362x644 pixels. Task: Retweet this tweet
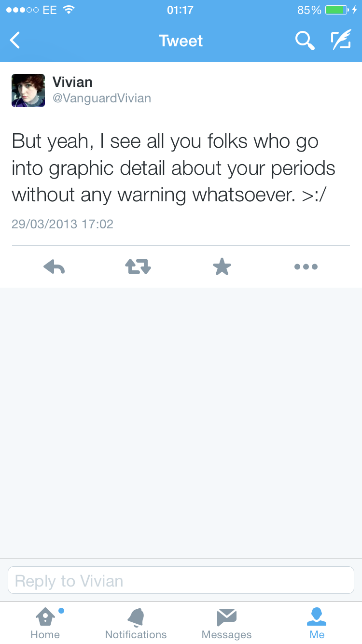138,266
